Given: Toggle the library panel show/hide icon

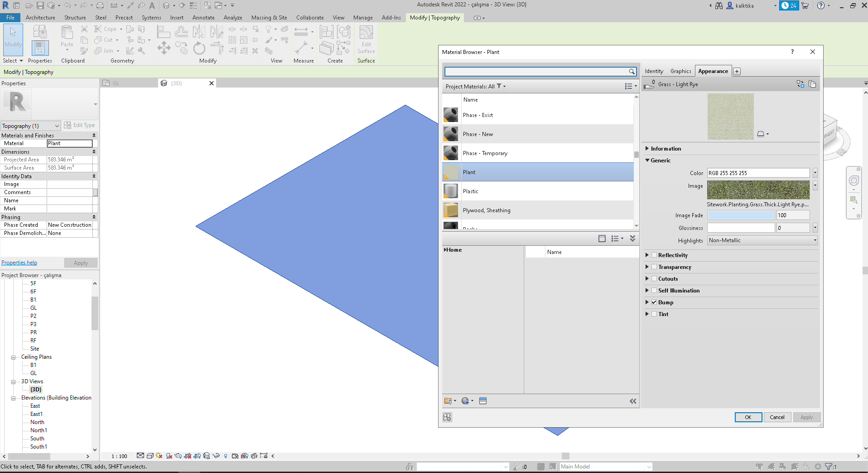Looking at the screenshot, I should tap(602, 239).
